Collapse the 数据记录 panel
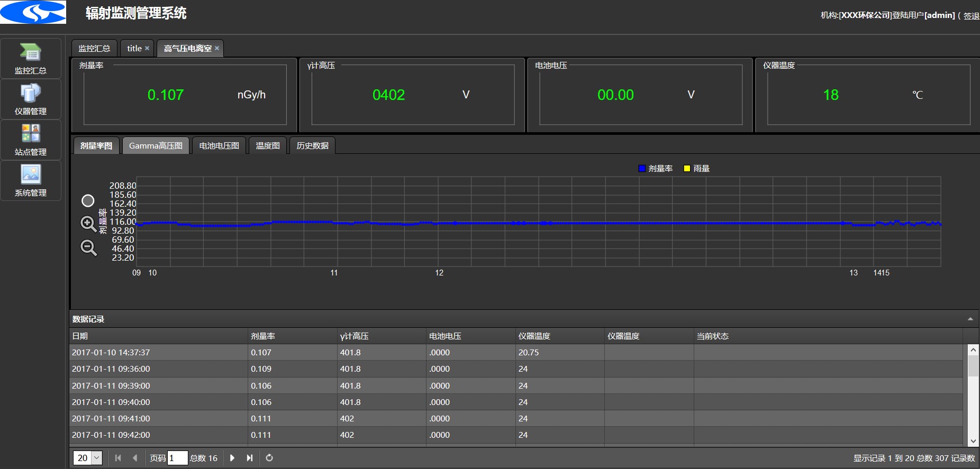The height and width of the screenshot is (469, 980). point(970,319)
